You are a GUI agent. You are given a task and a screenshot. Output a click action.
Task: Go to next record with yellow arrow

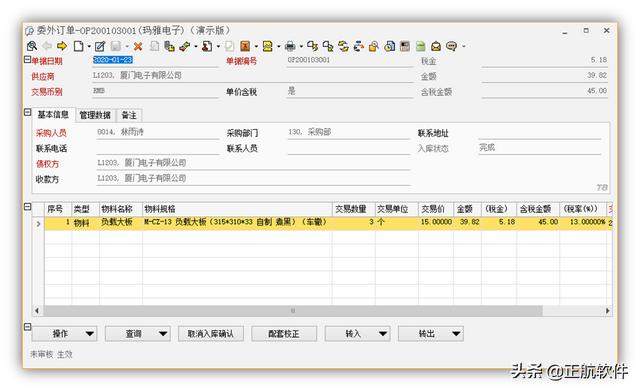coord(62,46)
